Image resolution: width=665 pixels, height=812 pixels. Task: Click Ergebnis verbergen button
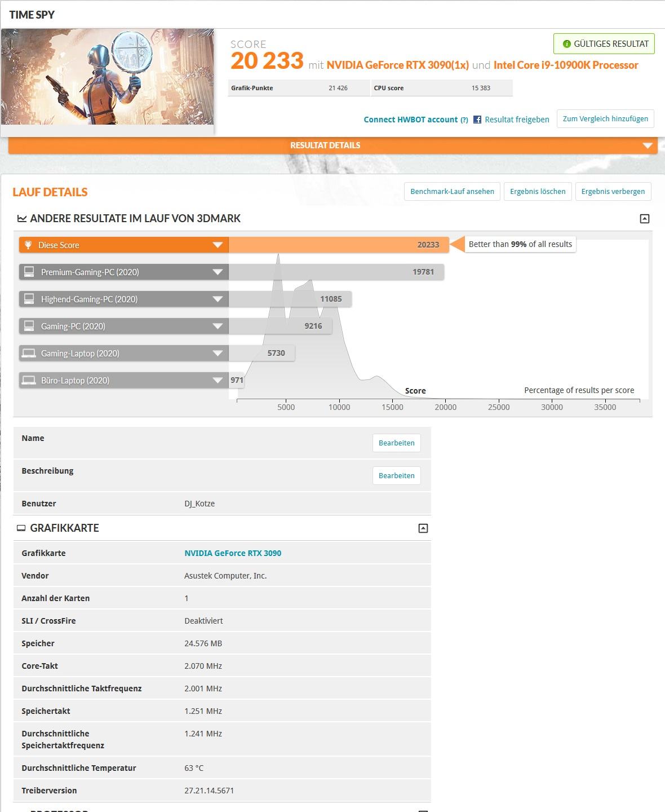(x=613, y=192)
